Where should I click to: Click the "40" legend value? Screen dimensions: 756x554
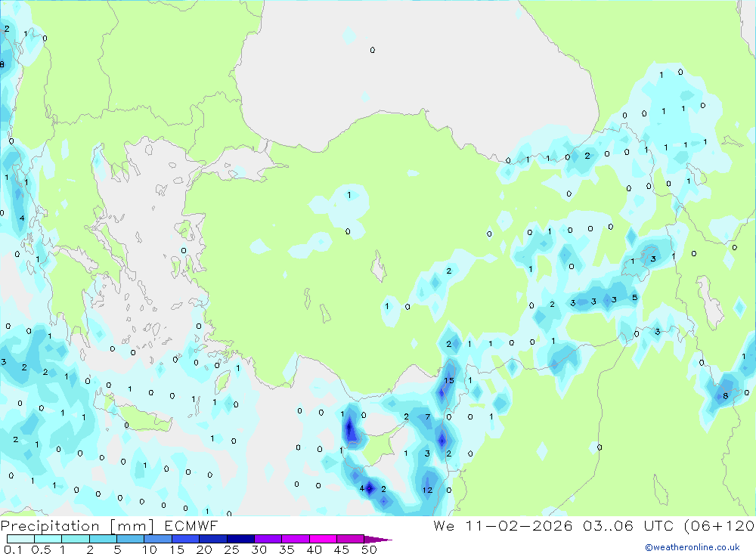[x=314, y=549]
